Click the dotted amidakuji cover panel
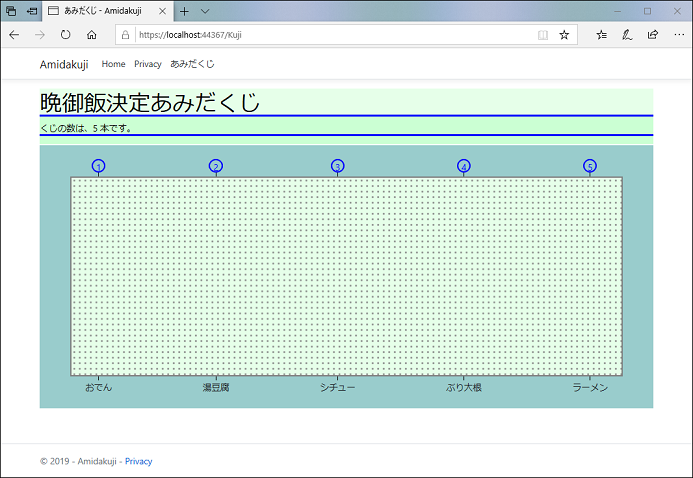Image resolution: width=693 pixels, height=478 pixels. [x=346, y=277]
